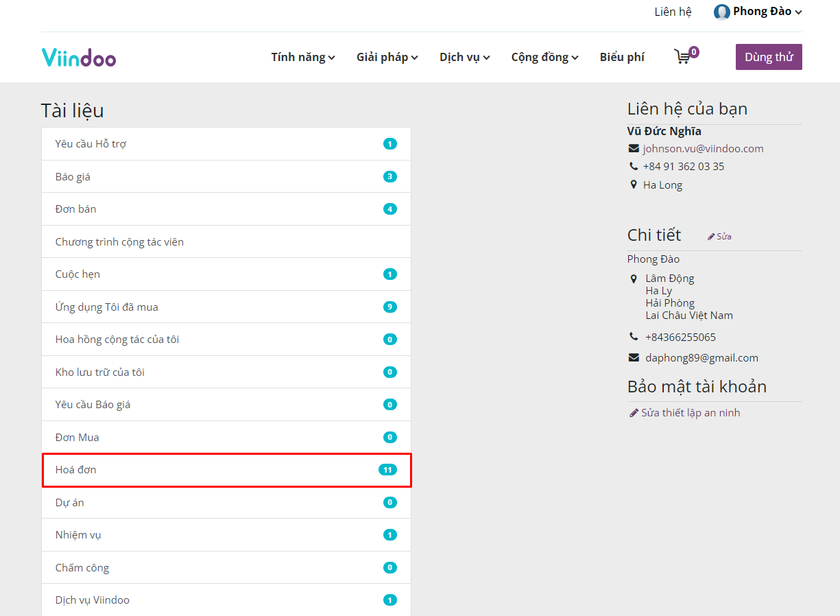View Hoa hồng cộng tác của tôi
The image size is (840, 616).
click(x=226, y=340)
